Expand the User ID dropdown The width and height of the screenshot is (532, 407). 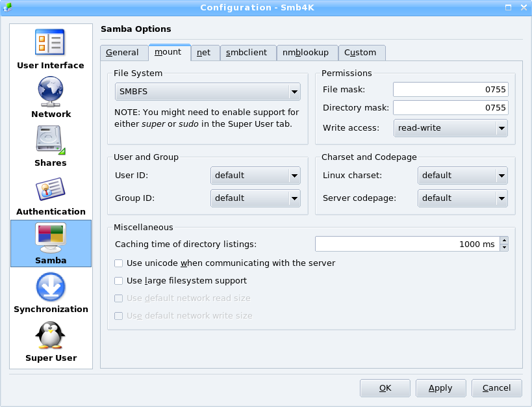pos(255,176)
